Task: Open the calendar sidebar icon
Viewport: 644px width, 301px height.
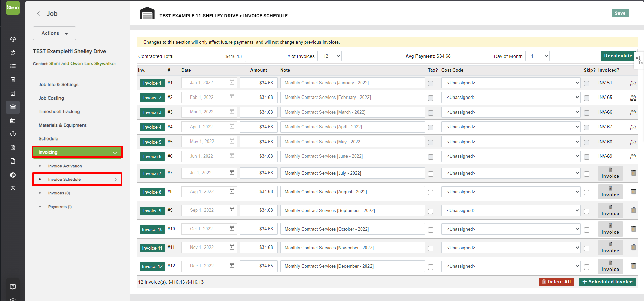Action: click(13, 121)
